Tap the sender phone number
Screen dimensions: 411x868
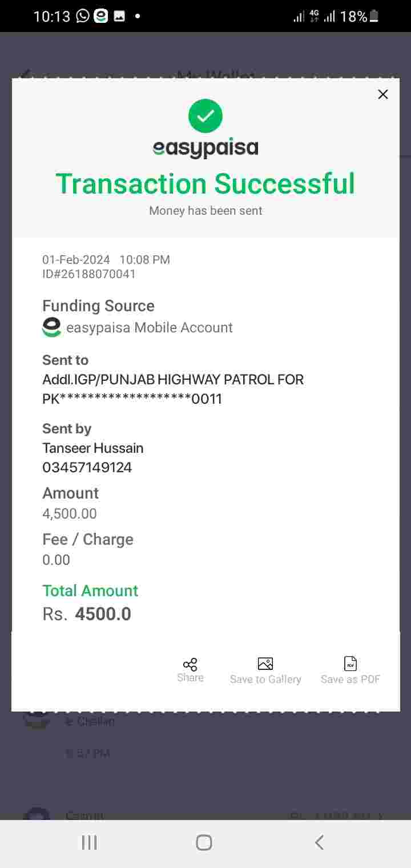(87, 467)
